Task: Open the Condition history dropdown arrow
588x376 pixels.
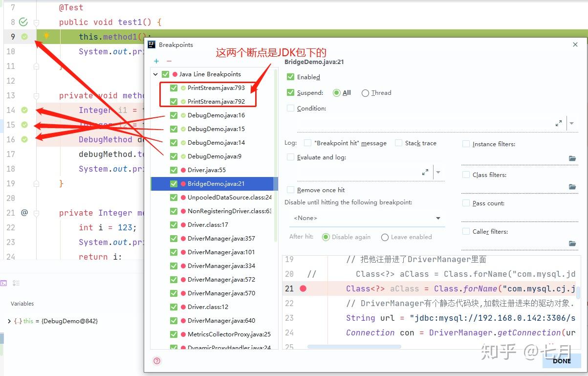Action: tap(571, 124)
